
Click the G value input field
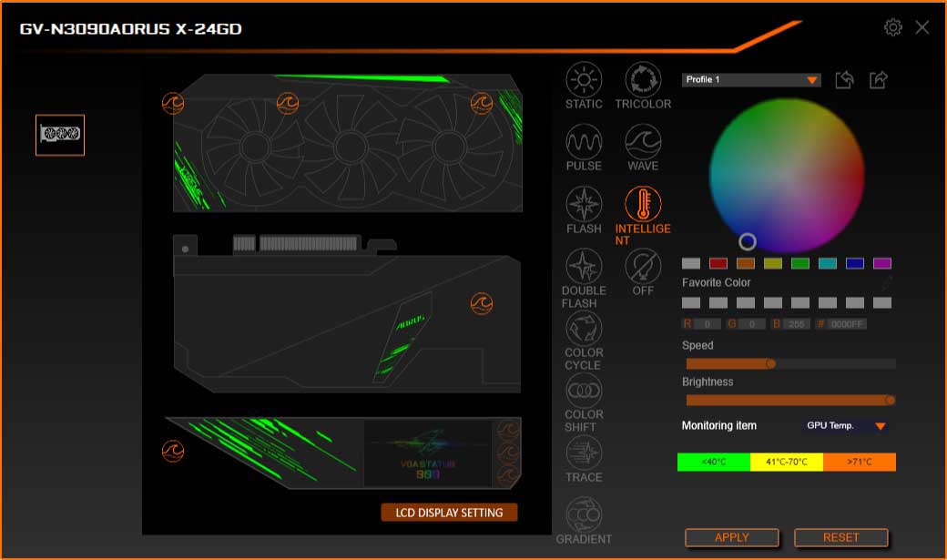(752, 324)
